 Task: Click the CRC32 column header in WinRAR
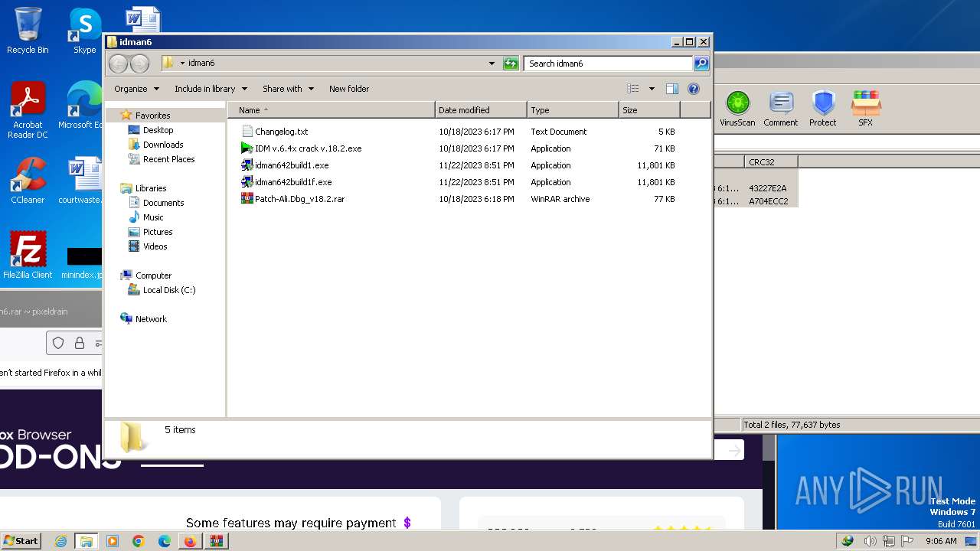770,162
